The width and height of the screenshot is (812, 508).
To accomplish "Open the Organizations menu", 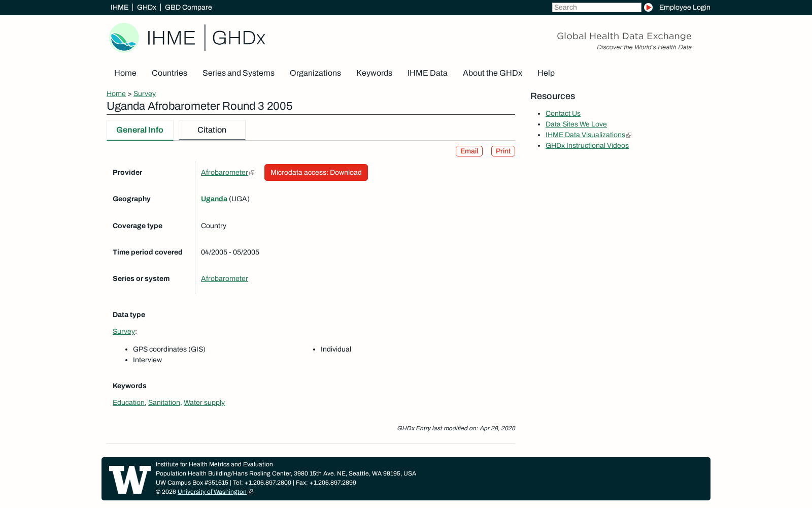I will pyautogui.click(x=315, y=73).
